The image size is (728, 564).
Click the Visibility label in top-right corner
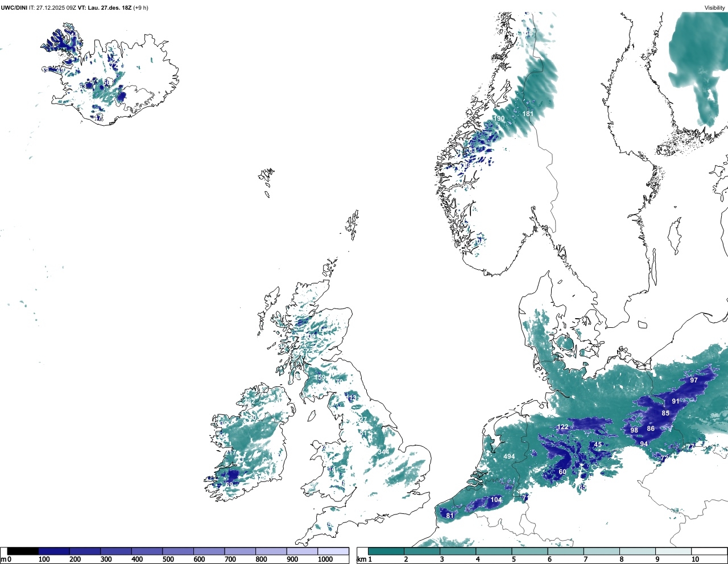coord(715,8)
